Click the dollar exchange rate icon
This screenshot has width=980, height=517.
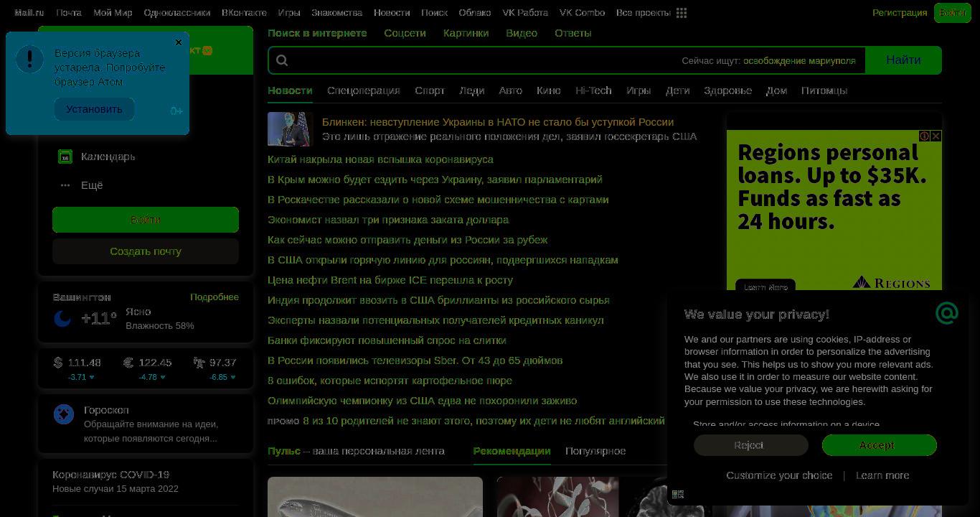coord(58,363)
